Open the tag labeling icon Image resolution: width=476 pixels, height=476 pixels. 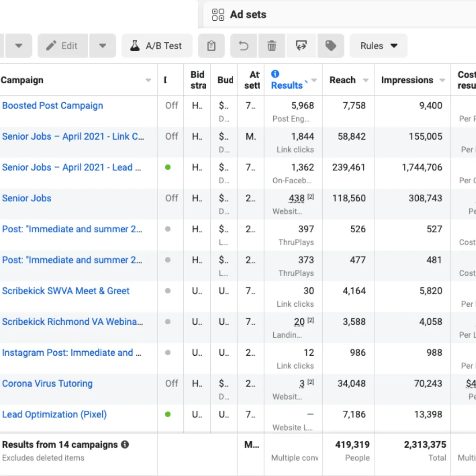pyautogui.click(x=331, y=45)
